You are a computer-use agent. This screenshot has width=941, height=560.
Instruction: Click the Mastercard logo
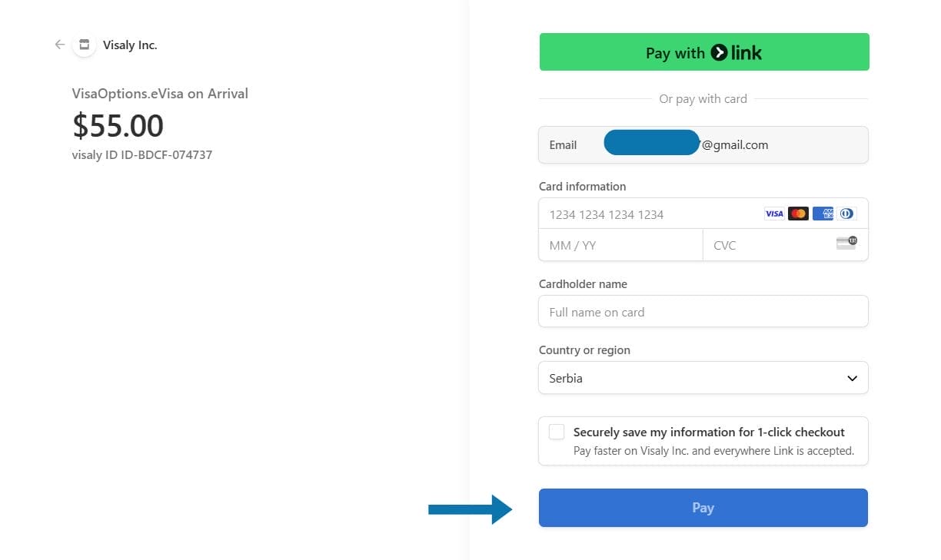point(798,214)
